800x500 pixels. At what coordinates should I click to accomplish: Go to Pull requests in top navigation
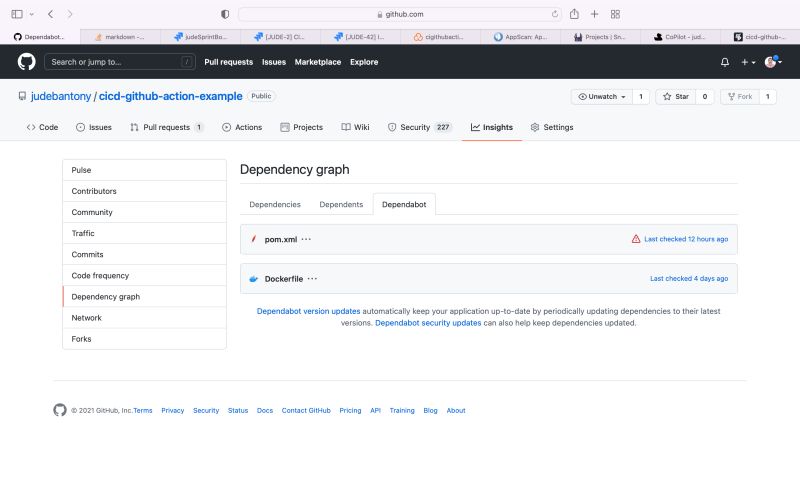point(229,62)
